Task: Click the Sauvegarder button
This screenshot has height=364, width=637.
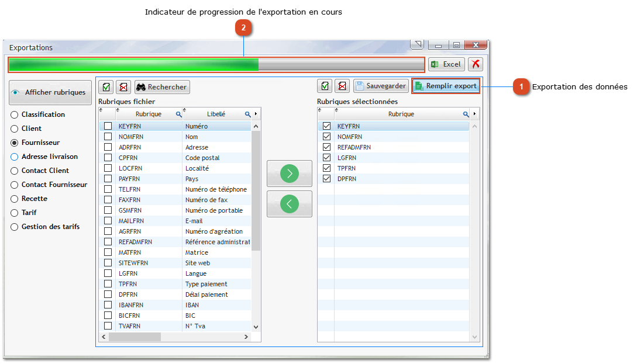Action: [x=381, y=86]
